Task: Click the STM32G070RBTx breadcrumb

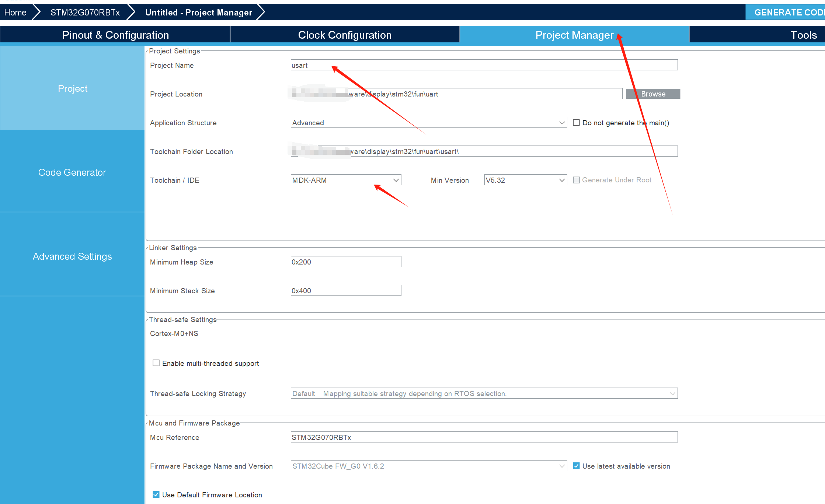Action: 85,13
